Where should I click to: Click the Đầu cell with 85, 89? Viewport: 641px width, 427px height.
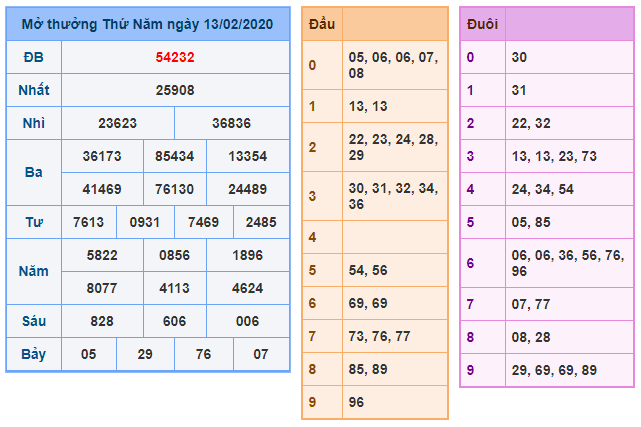(394, 369)
